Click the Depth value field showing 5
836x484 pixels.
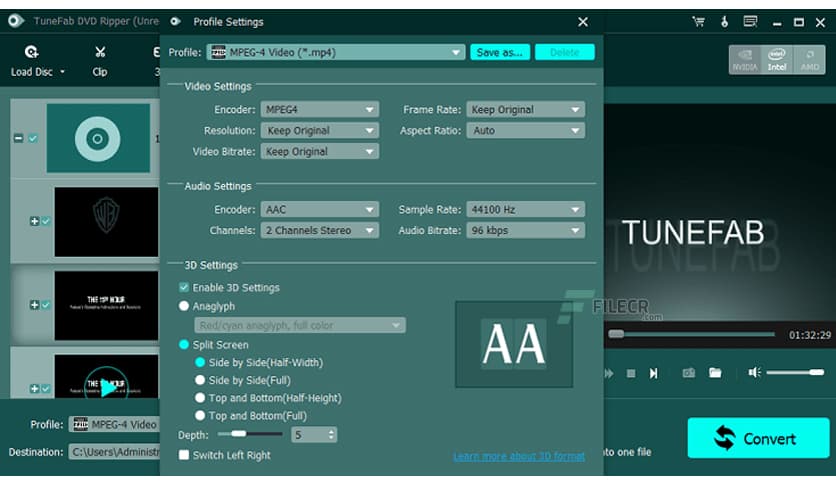tap(309, 435)
